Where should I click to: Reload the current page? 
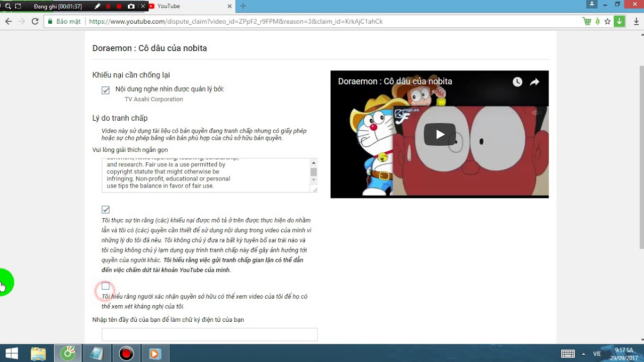point(35,21)
